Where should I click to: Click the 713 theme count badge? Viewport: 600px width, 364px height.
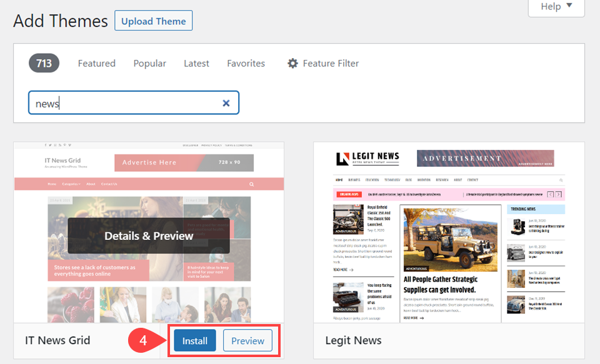(x=44, y=63)
